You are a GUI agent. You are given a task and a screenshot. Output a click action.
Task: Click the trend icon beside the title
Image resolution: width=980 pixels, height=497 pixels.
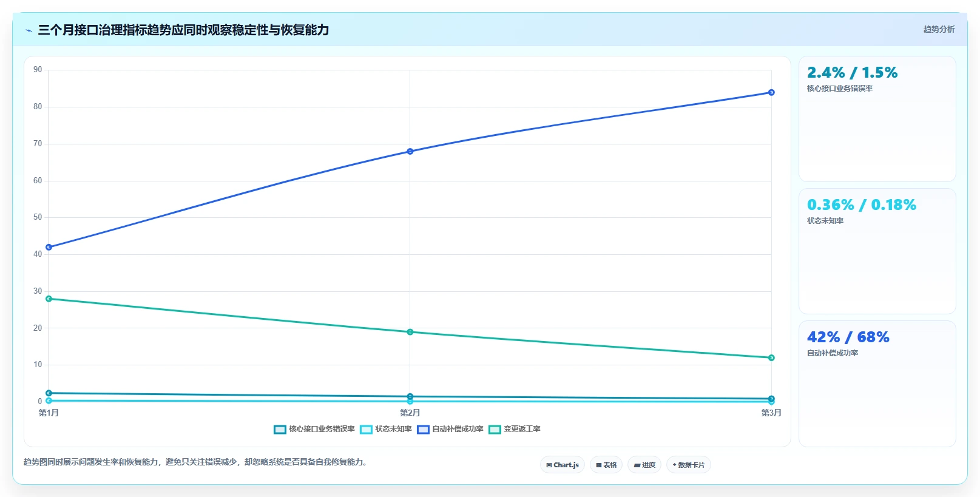[x=29, y=30]
